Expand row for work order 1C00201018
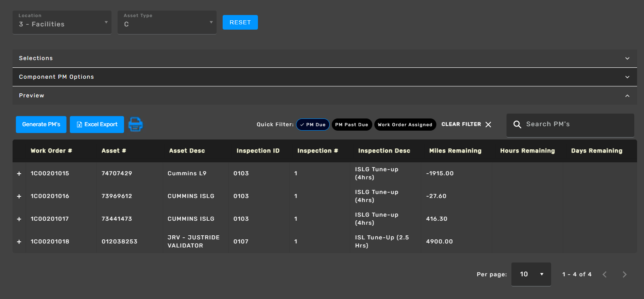The width and height of the screenshot is (644, 299). tap(19, 242)
